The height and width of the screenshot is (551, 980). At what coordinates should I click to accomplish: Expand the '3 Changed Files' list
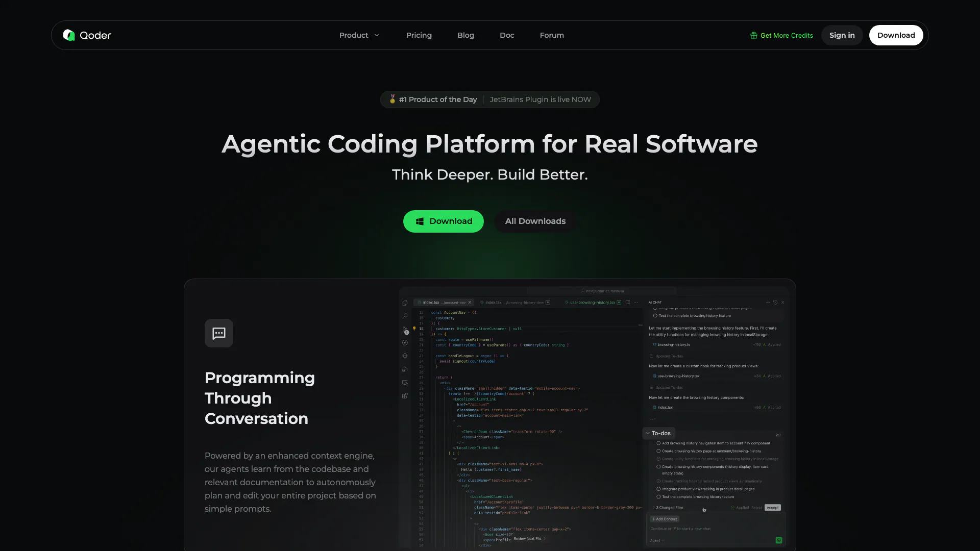tap(654, 508)
